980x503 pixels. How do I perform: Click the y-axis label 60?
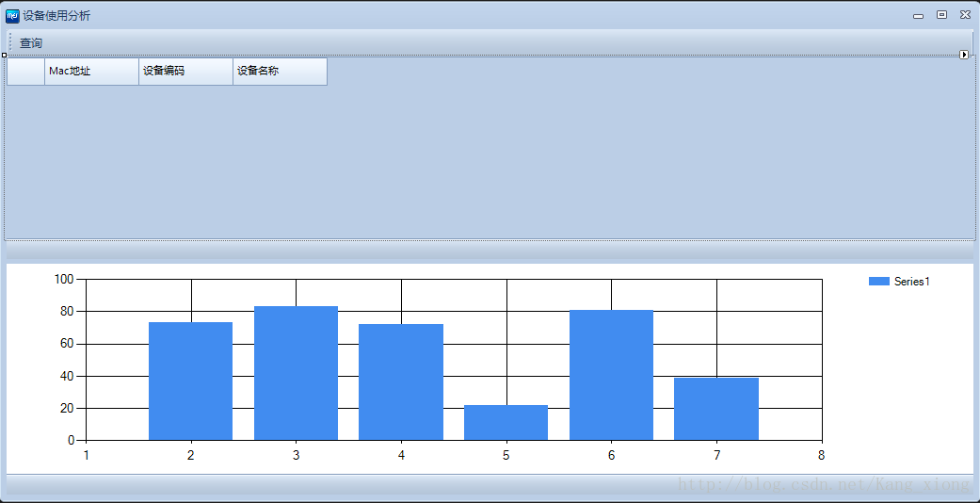[x=68, y=344]
